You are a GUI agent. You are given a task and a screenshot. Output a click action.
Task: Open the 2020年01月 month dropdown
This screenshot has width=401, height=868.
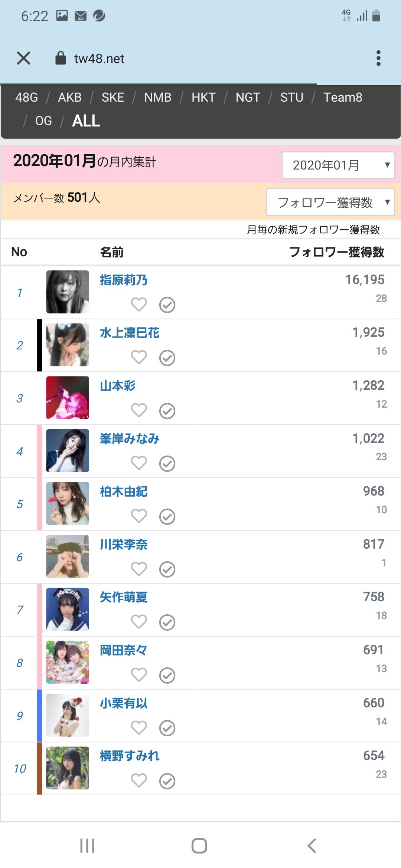(338, 165)
